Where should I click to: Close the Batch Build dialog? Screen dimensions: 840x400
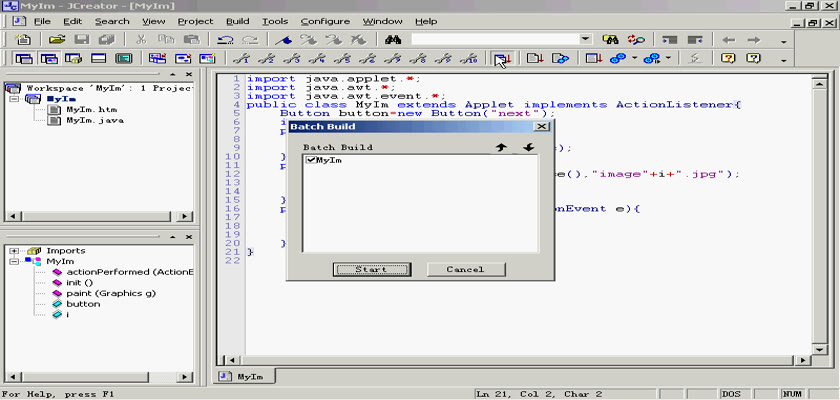[542, 126]
